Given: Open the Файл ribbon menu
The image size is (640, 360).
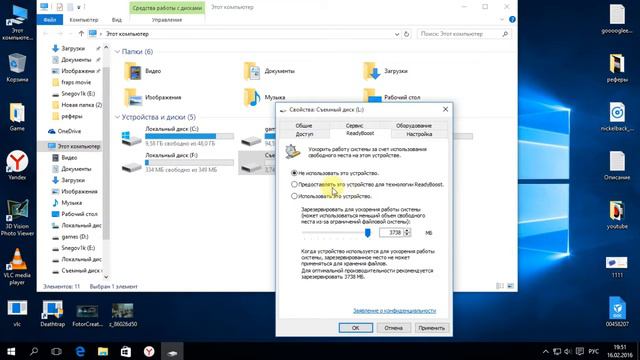Looking at the screenshot, I should point(50,20).
